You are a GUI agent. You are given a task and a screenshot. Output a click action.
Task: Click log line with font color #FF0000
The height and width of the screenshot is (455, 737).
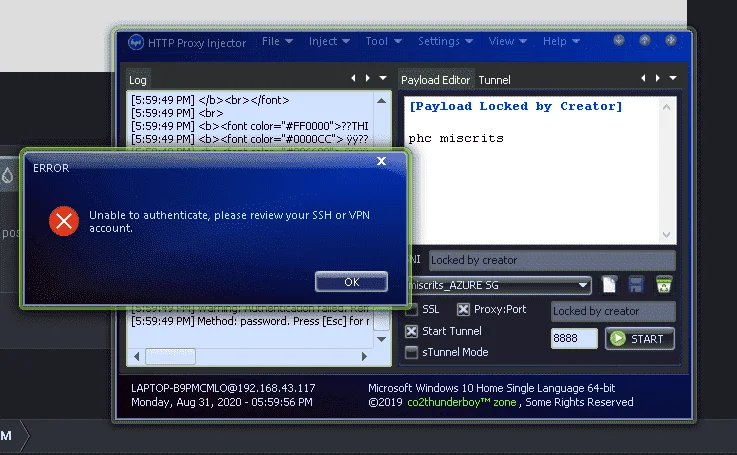pos(250,126)
